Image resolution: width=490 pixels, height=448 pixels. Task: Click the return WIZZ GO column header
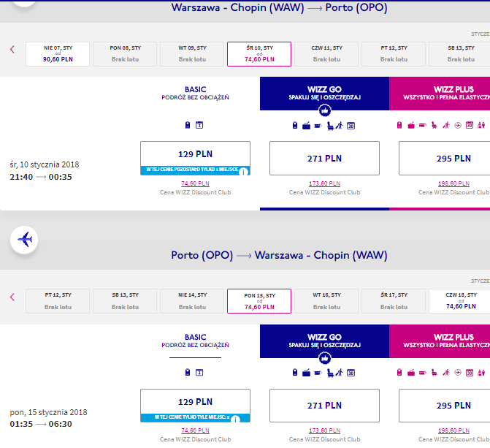point(325,341)
